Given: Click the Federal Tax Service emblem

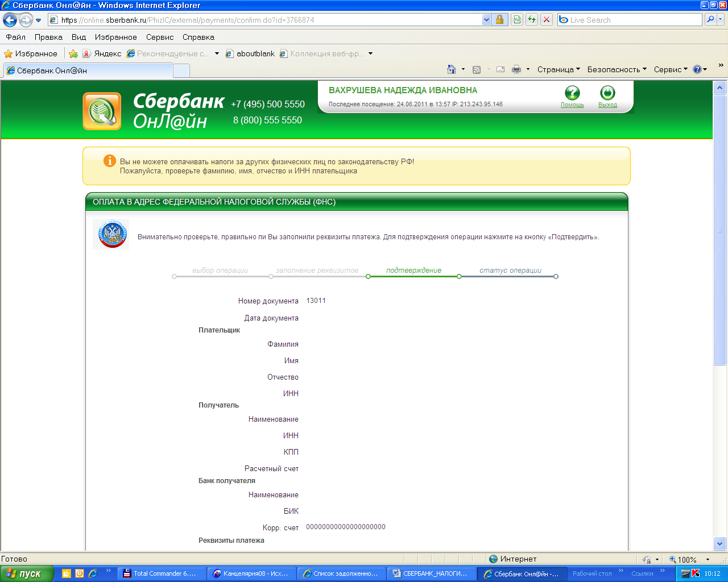Looking at the screenshot, I should (111, 234).
